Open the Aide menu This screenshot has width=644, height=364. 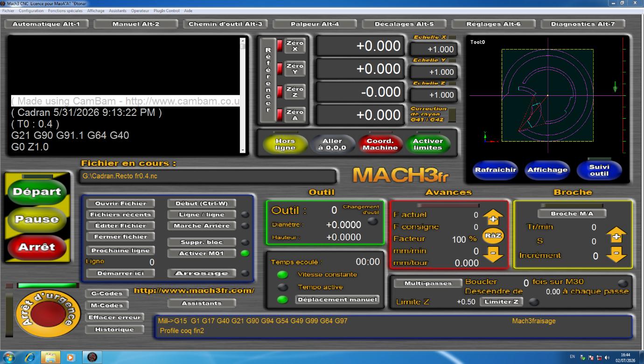[188, 10]
